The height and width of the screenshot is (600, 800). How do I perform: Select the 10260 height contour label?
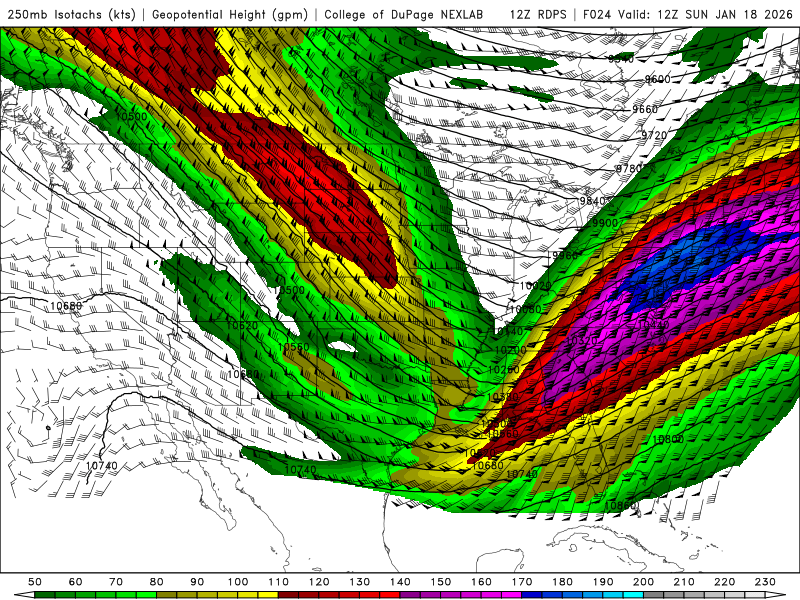[504, 370]
